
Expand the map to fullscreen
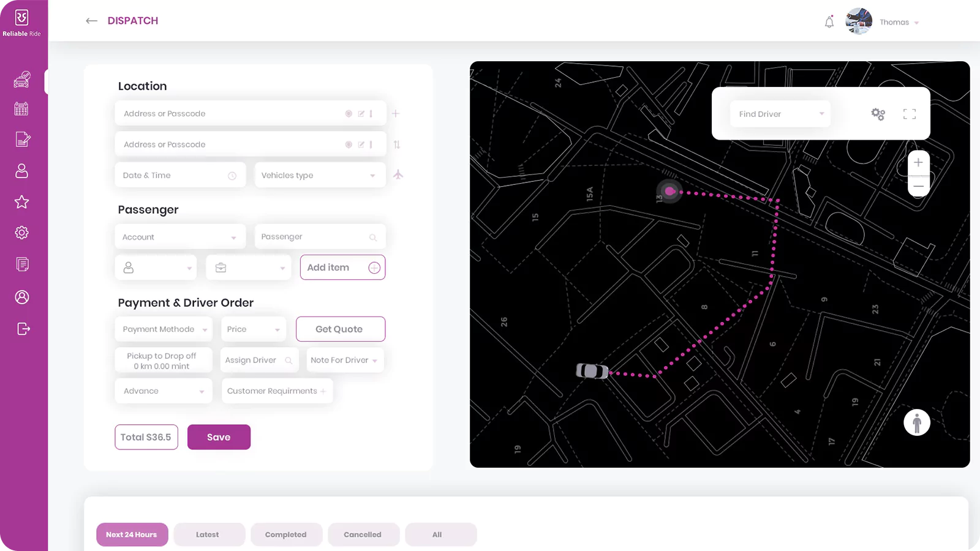(910, 114)
